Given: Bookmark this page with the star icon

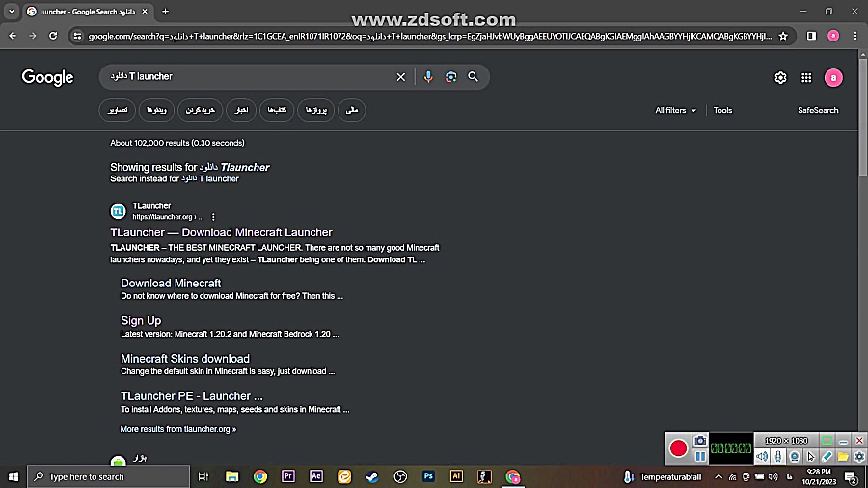Looking at the screenshot, I should click(783, 36).
